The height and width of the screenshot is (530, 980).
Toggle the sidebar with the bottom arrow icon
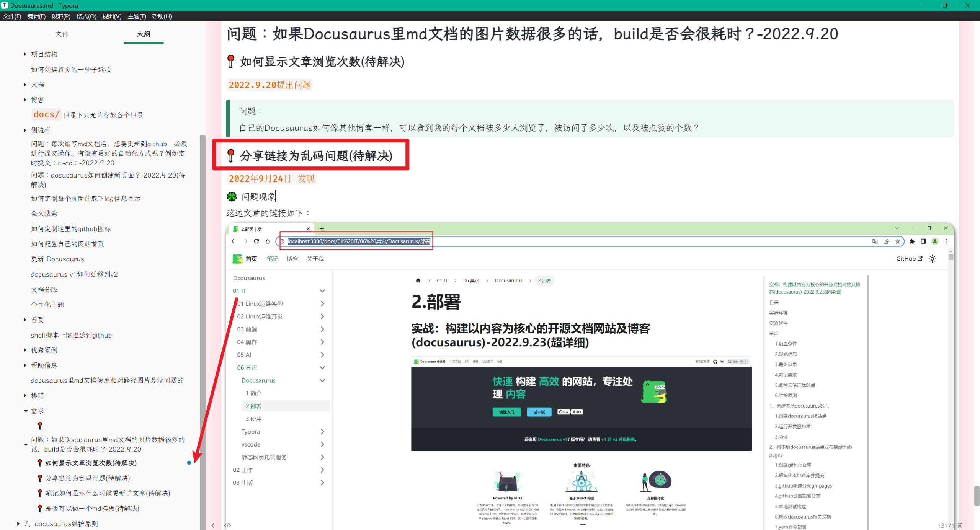(x=213, y=525)
